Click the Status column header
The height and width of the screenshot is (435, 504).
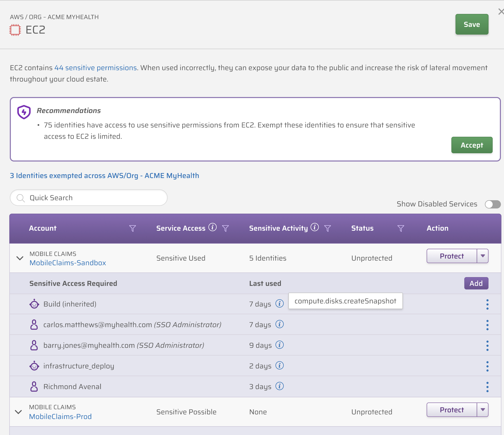(x=362, y=228)
